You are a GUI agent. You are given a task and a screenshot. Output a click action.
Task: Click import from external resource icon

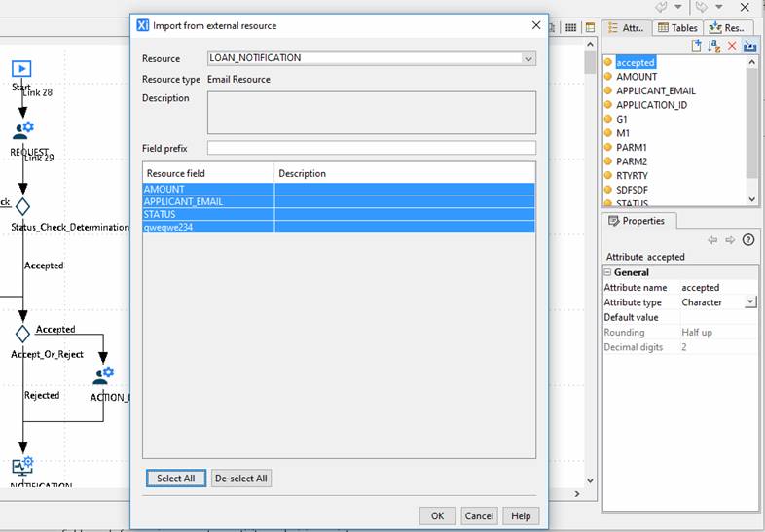pos(749,46)
